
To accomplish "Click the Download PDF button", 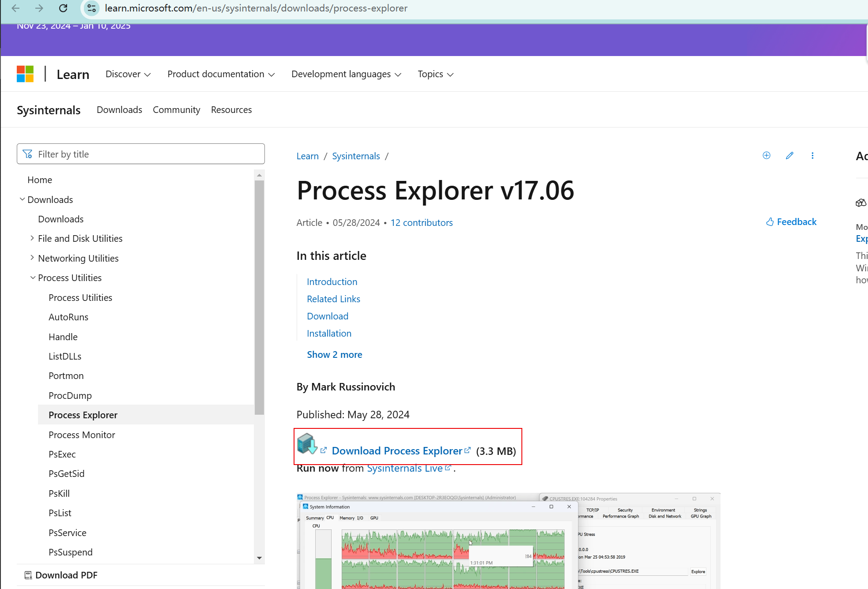I will (x=61, y=575).
